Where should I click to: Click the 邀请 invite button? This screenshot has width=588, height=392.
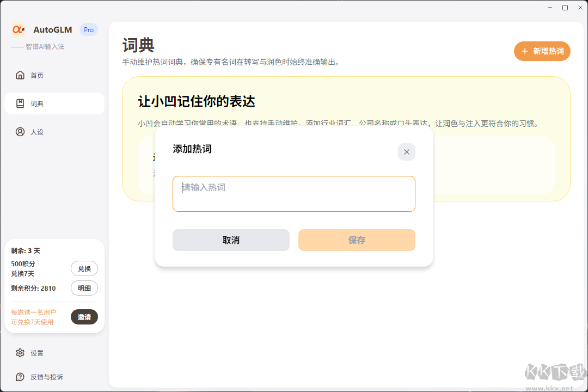click(x=84, y=317)
